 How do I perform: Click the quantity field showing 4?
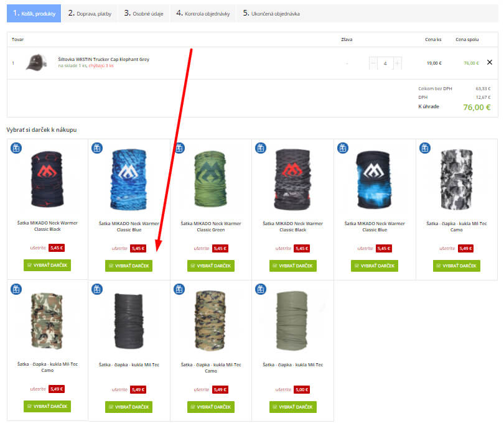(x=385, y=63)
